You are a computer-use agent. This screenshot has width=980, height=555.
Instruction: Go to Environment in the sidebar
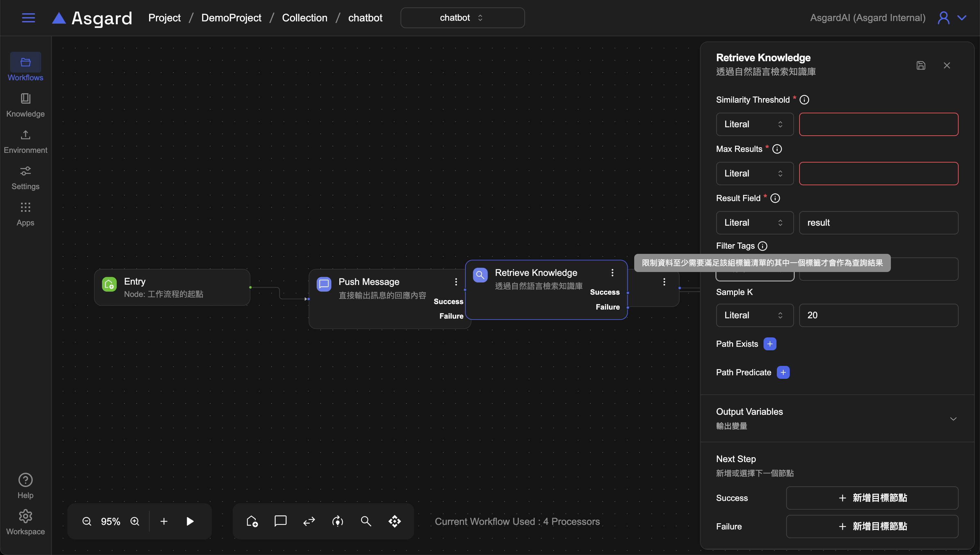[x=26, y=141]
